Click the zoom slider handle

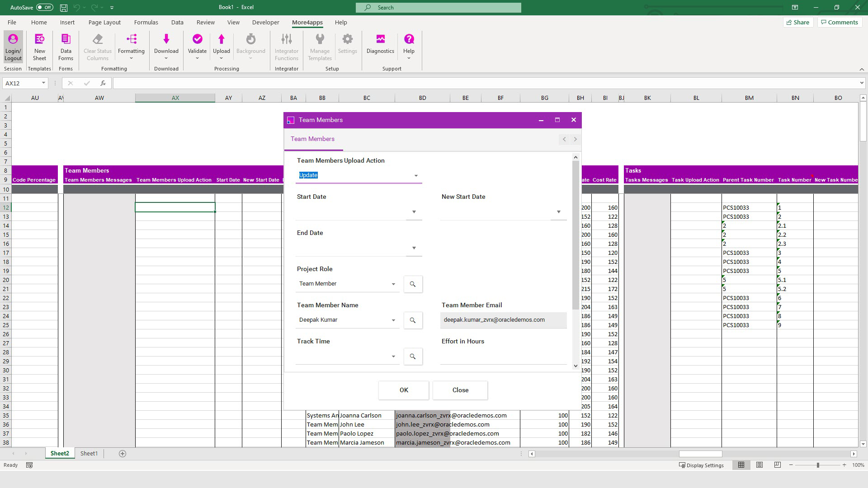(x=818, y=465)
